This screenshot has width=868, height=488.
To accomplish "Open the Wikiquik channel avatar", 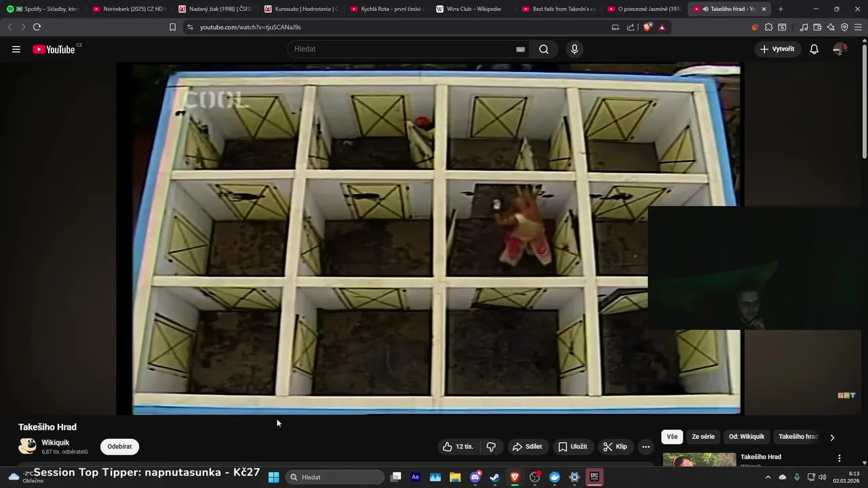I will point(27,446).
